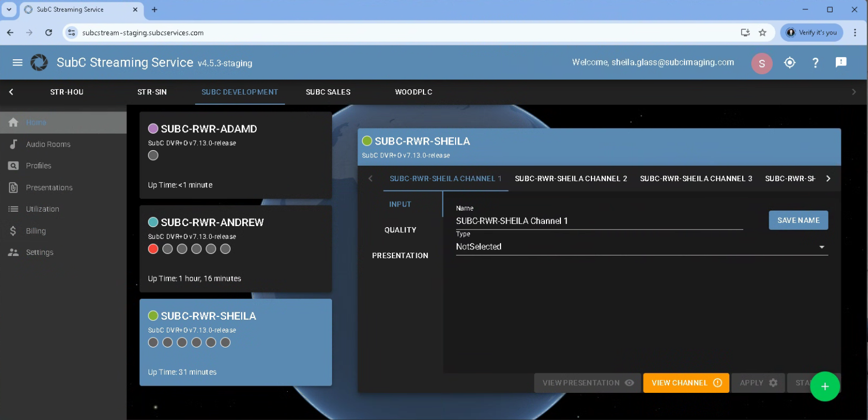Click the channel Name input field
The height and width of the screenshot is (420, 868).
pos(599,221)
